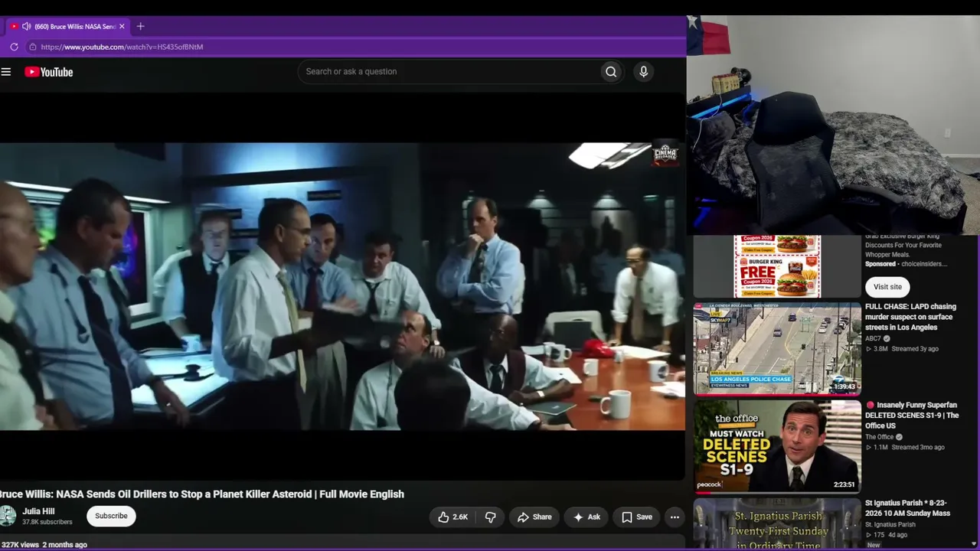Image resolution: width=980 pixels, height=551 pixels.
Task: Open more actions three-dot menu
Action: (675, 517)
